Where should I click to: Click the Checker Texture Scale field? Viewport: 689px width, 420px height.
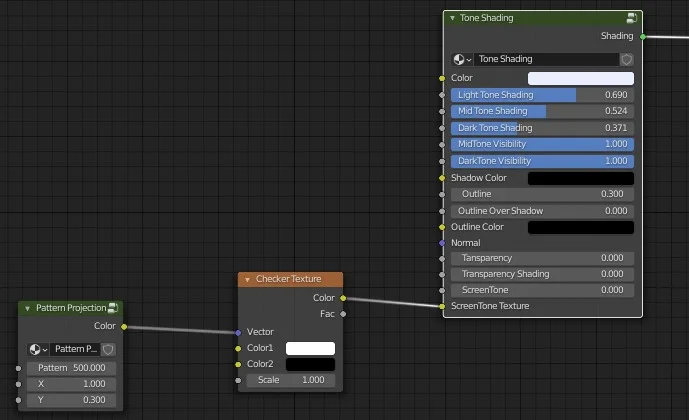290,380
